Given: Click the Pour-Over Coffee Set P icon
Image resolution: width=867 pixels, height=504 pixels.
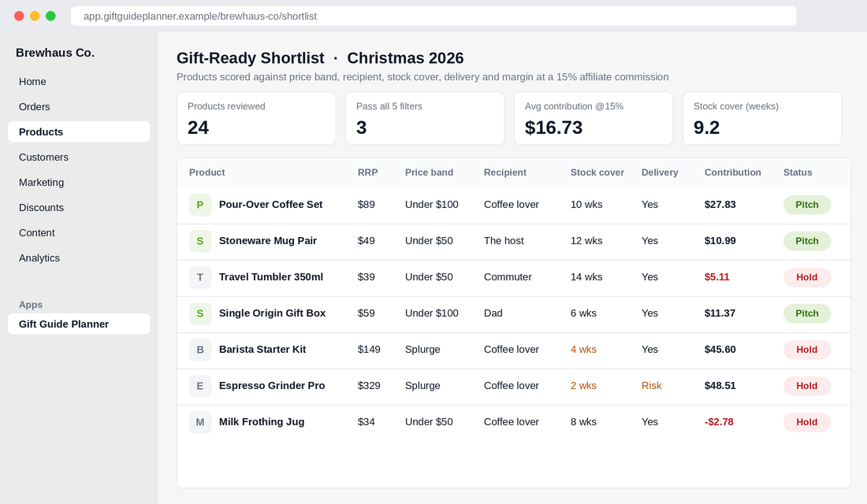Looking at the screenshot, I should click(x=200, y=205).
